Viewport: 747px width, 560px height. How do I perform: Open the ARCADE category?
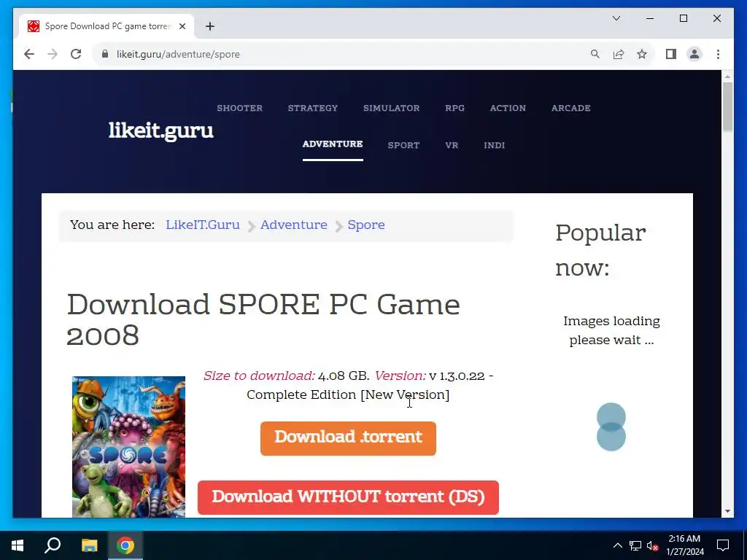pos(571,108)
